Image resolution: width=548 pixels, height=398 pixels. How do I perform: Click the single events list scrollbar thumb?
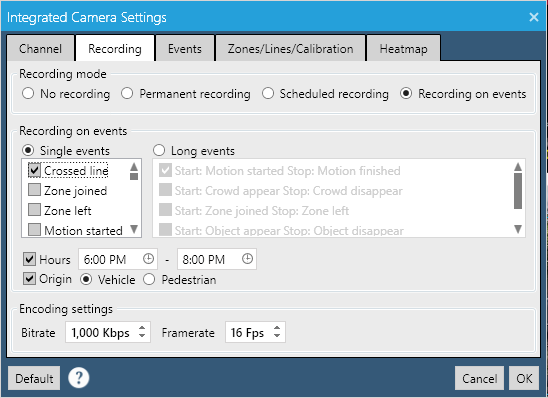pos(134,176)
